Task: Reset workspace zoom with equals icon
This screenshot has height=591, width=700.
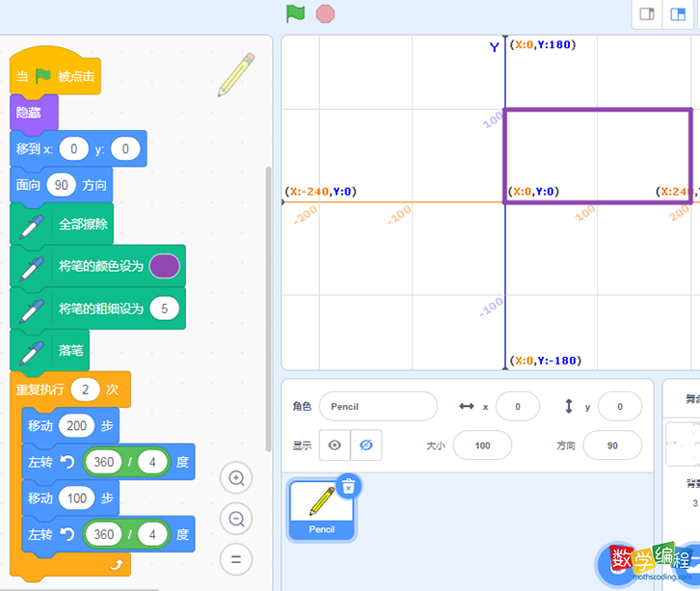Action: [236, 559]
